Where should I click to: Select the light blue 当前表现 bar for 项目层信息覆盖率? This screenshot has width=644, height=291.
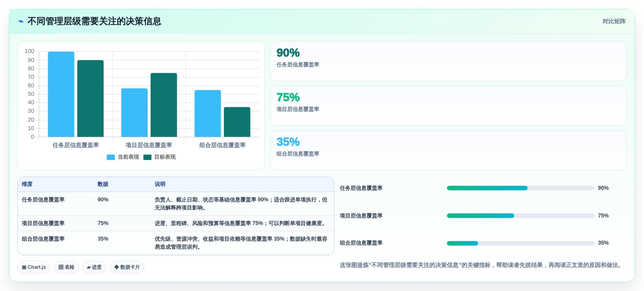click(134, 113)
